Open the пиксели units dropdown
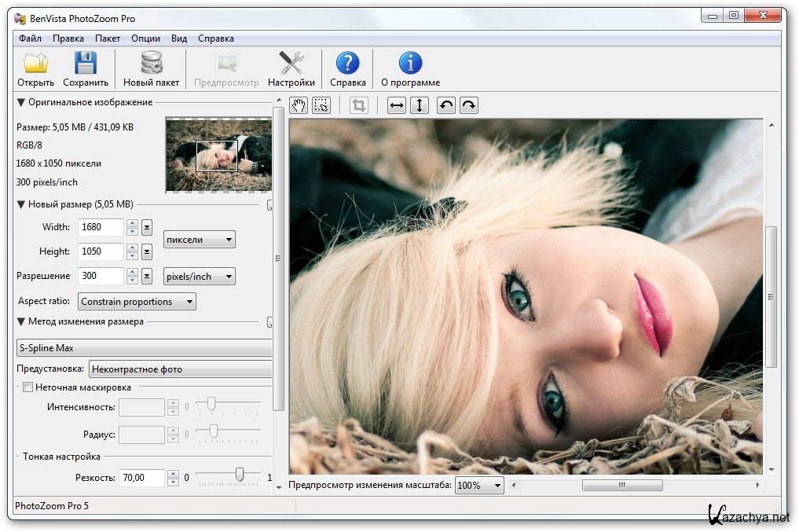Screen dimensions: 799x532 (200, 239)
